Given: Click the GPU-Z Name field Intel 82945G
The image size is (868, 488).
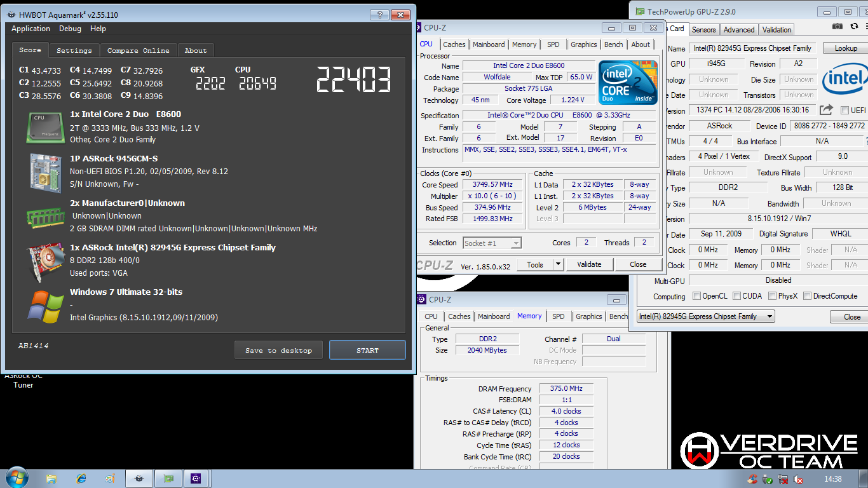Looking at the screenshot, I should tap(752, 48).
